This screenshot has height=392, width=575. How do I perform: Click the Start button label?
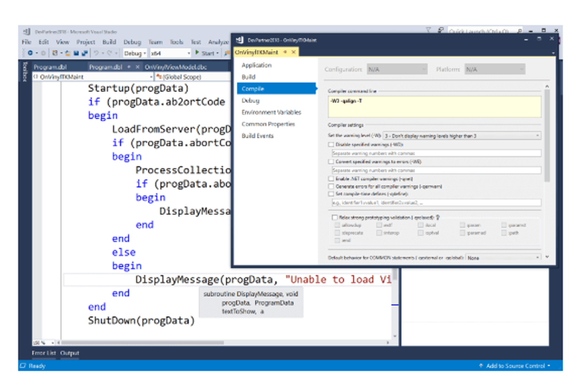(x=208, y=53)
